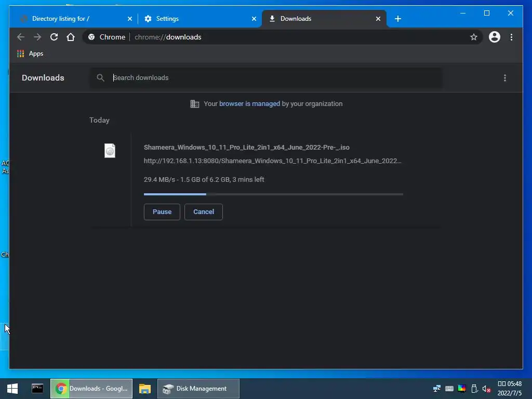Open the Windows Start menu
532x399 pixels.
(12, 389)
